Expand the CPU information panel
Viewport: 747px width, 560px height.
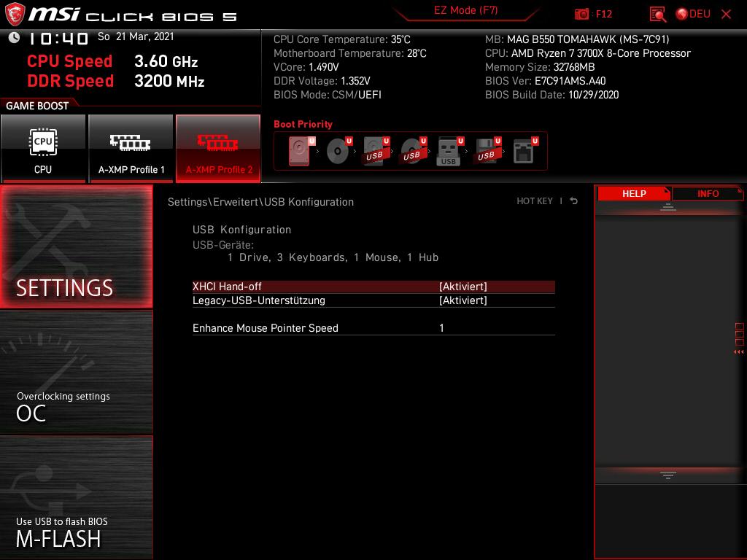click(x=44, y=149)
